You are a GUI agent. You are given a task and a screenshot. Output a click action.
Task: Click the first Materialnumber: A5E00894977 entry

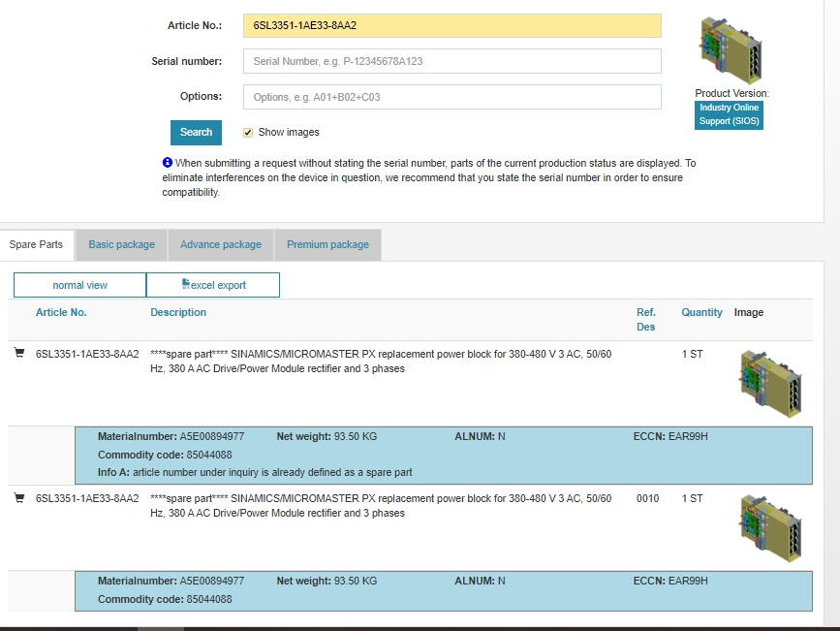171,436
